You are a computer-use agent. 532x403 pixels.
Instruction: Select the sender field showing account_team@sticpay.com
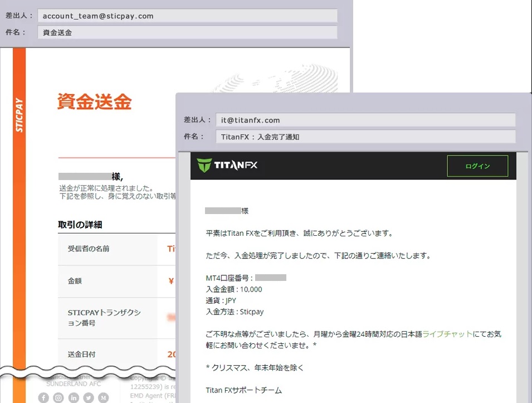pos(187,16)
